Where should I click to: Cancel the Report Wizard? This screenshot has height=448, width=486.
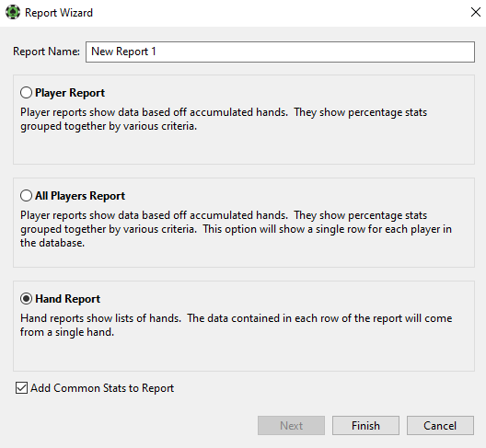pos(440,425)
